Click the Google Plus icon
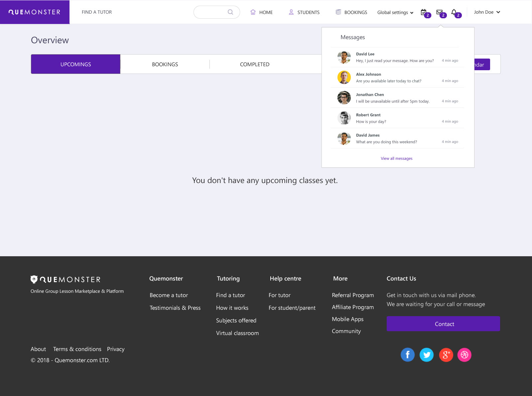Image resolution: width=532 pixels, height=396 pixels. point(446,355)
